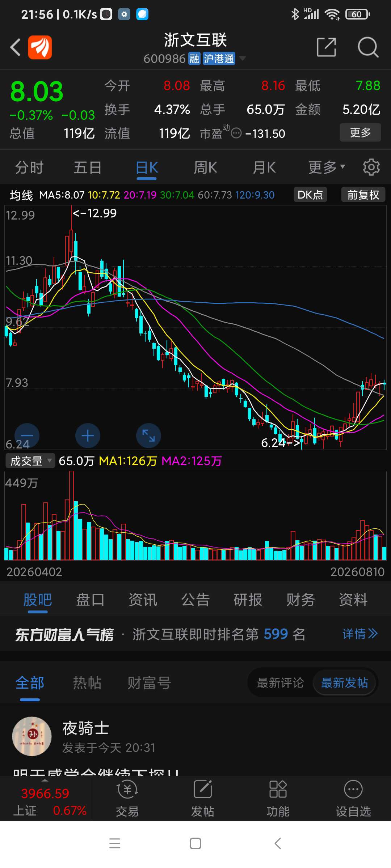Viewport: 391px width, 868px height.
Task: Tap the back arrow icon
Action: pos(15,47)
